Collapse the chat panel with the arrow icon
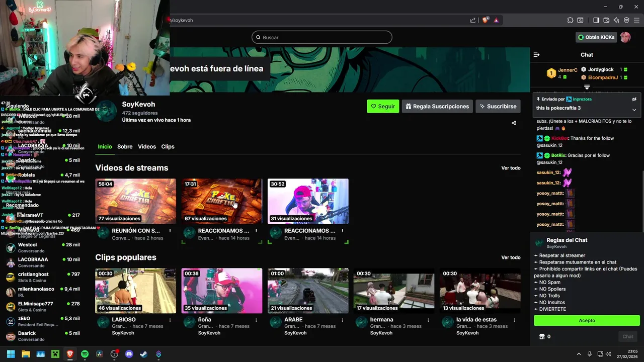 536,55
